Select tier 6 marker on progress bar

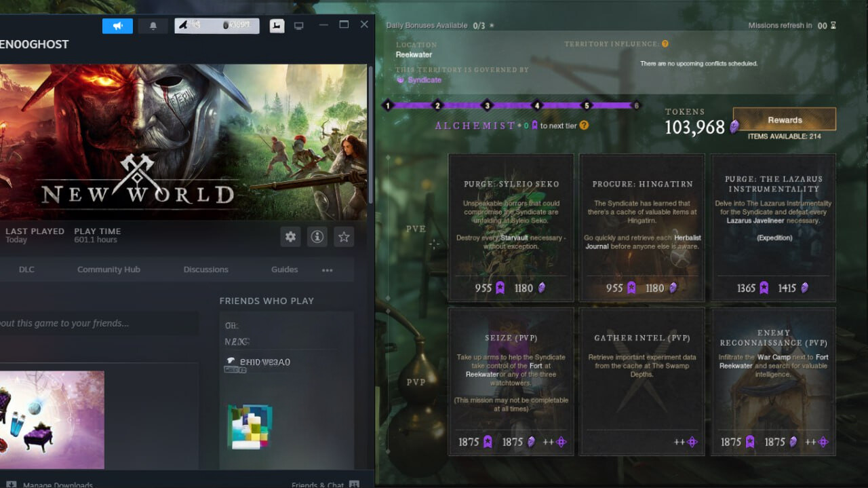[x=636, y=105]
